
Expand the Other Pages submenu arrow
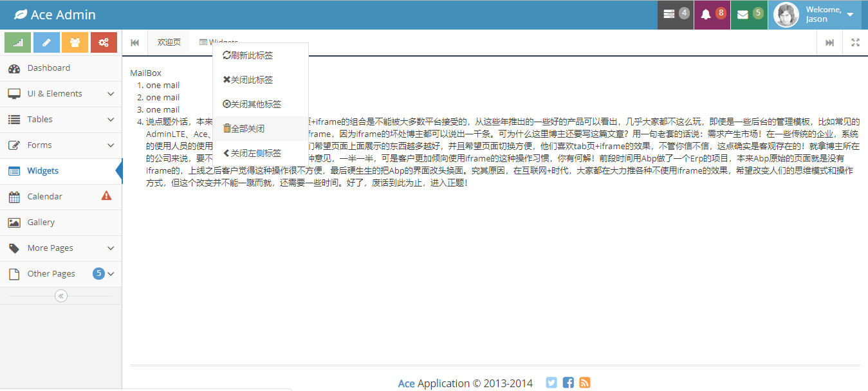tap(111, 274)
